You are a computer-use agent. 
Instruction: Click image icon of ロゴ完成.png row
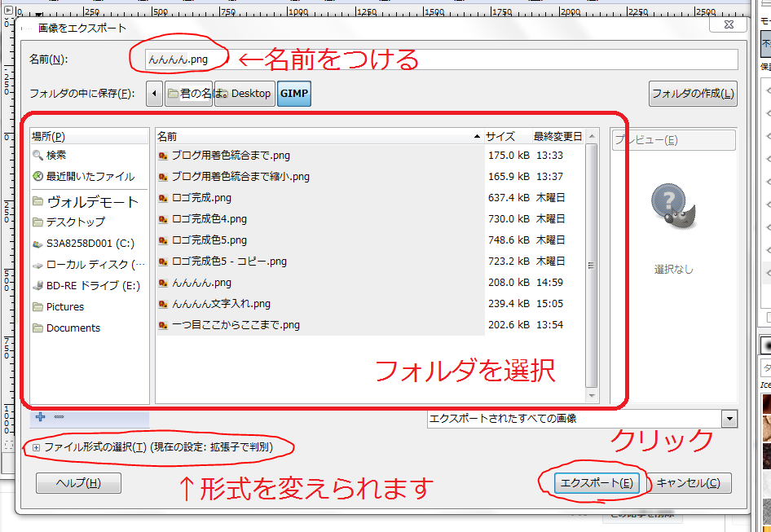[163, 198]
